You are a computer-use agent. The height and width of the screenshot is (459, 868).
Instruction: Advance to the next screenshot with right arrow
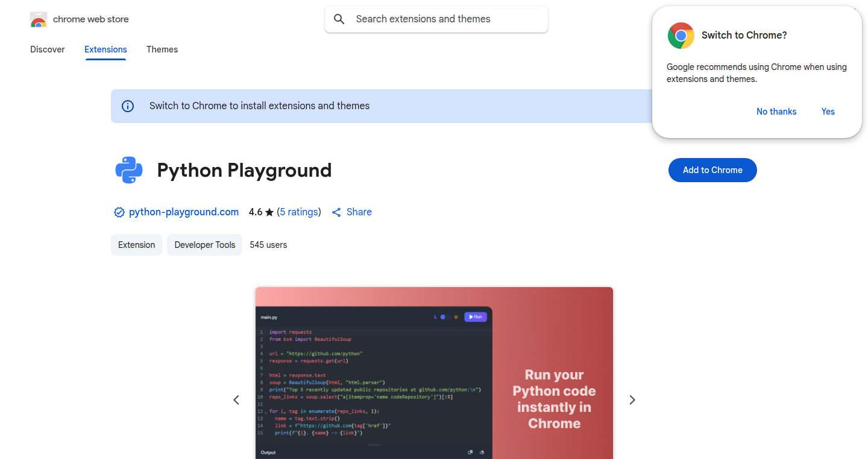click(x=632, y=400)
